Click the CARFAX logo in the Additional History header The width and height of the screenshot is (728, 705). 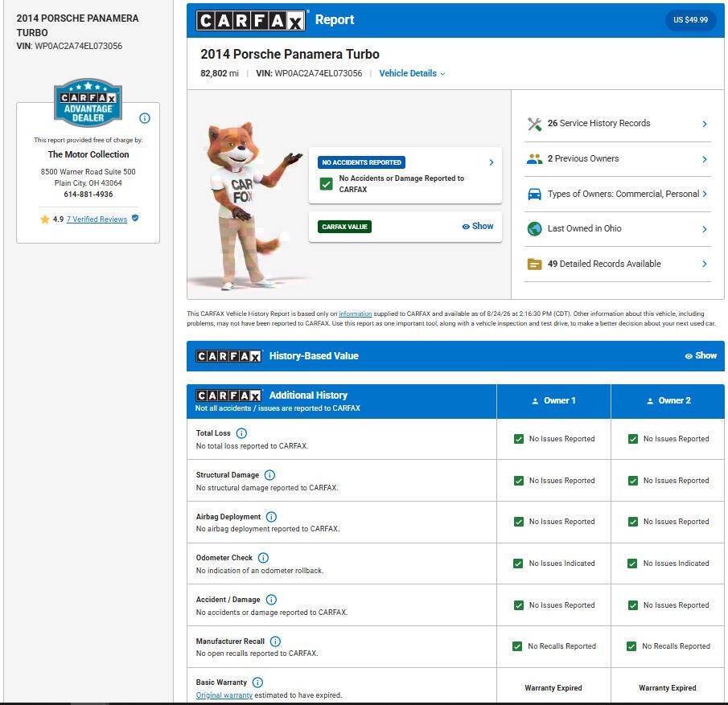[228, 396]
